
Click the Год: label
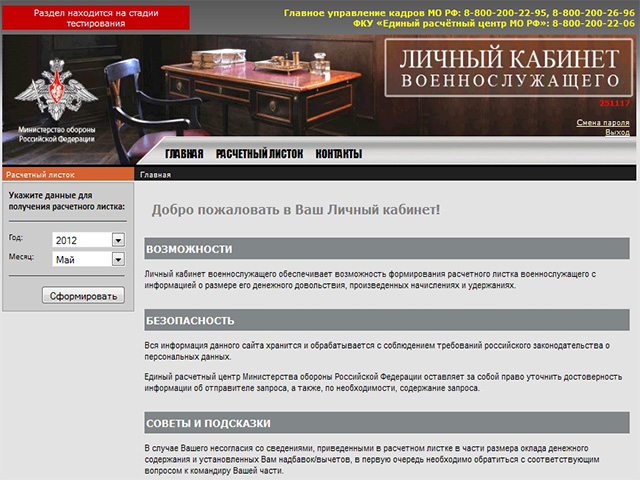coord(16,237)
